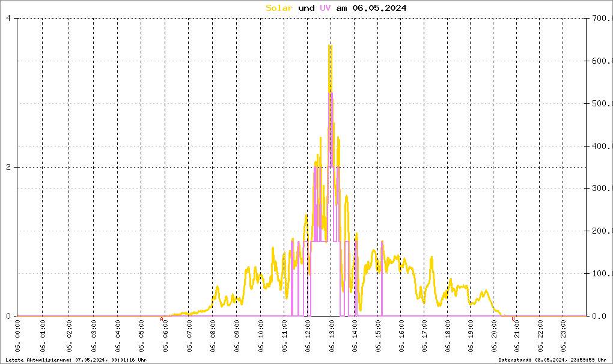This screenshot has height=364, width=613.
Task: Click the time label '06. 09:00'
Action: [237, 336]
